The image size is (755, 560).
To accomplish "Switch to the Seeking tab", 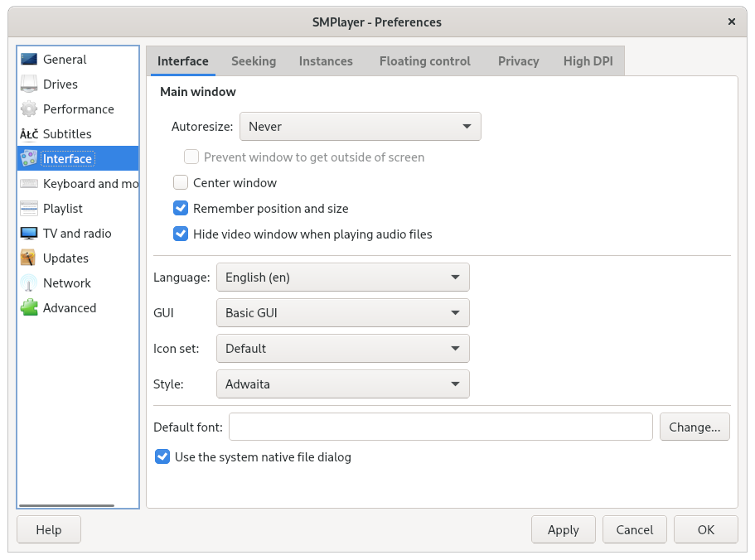I will tap(254, 61).
